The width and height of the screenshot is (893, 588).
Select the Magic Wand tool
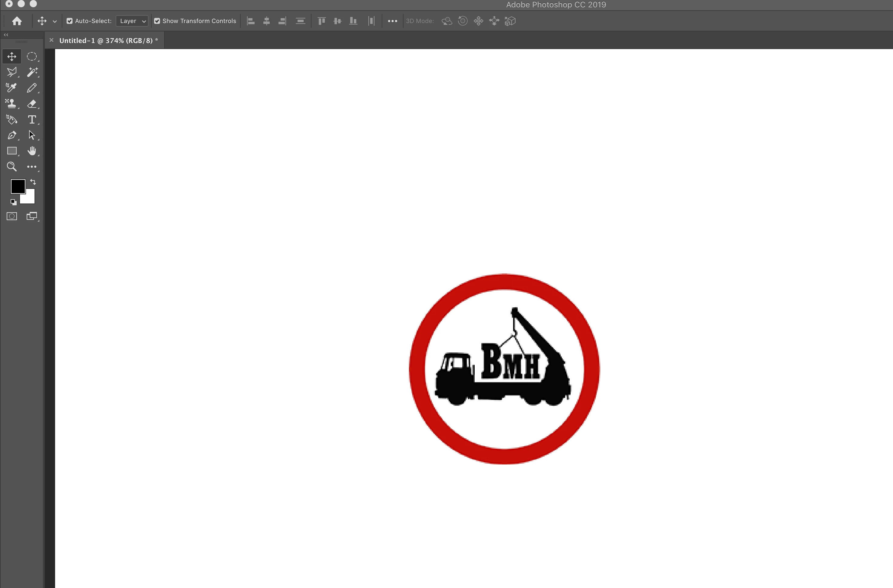pos(32,72)
